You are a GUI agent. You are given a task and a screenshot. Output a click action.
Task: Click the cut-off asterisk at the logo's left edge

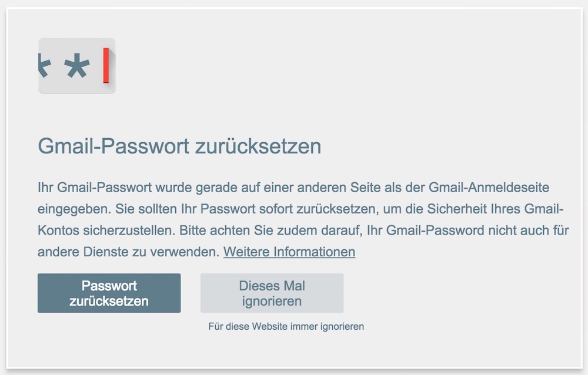tap(43, 66)
